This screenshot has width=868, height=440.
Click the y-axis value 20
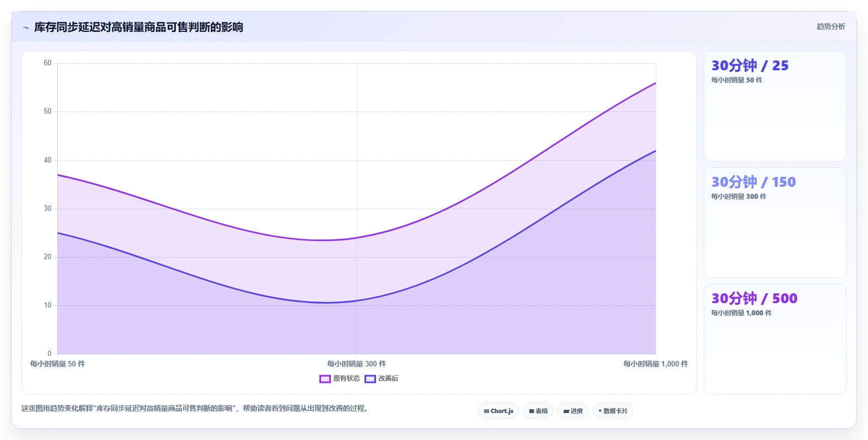pyautogui.click(x=47, y=257)
